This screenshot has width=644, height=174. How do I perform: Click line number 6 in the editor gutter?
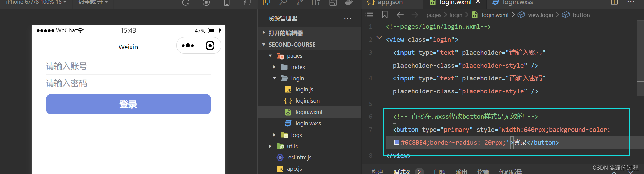point(370,117)
